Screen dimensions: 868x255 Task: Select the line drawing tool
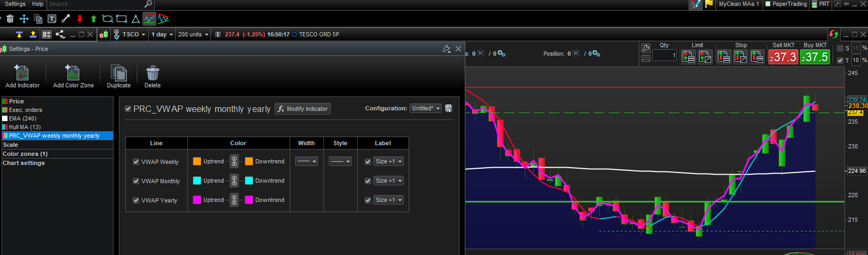66,19
